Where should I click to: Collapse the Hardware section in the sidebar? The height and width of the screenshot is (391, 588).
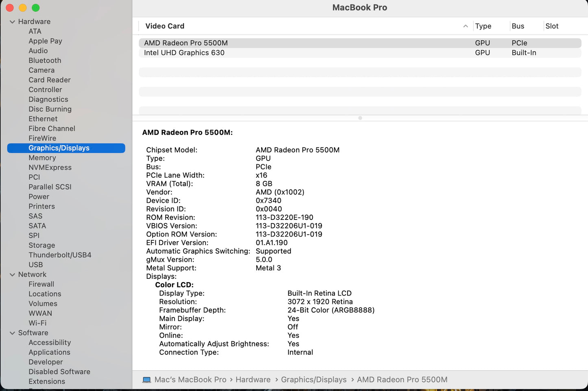click(x=12, y=22)
